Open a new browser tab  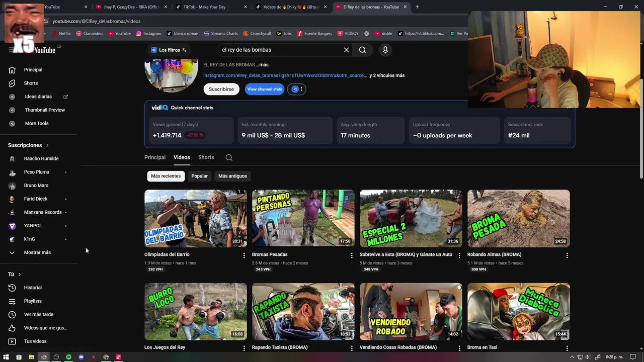coord(417,7)
